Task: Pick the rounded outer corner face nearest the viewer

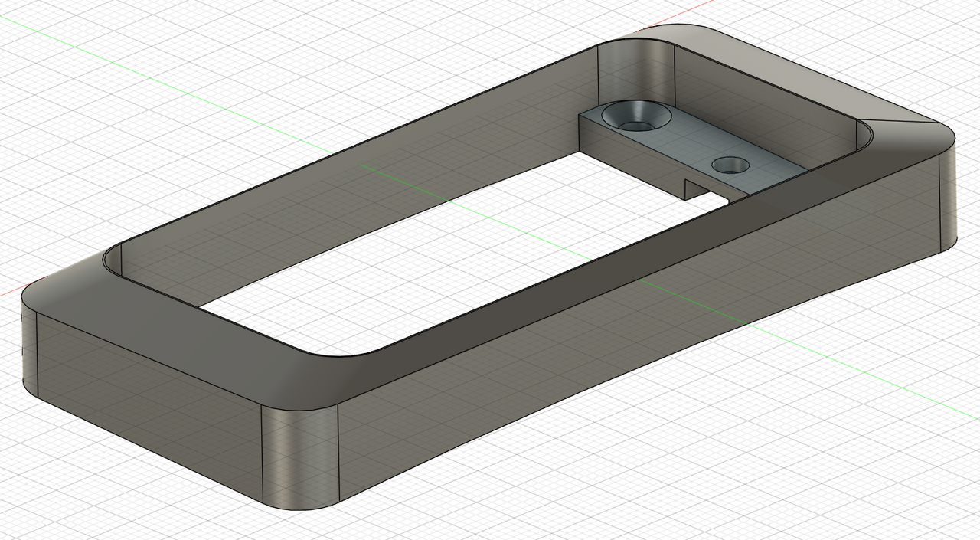Action: (300, 456)
